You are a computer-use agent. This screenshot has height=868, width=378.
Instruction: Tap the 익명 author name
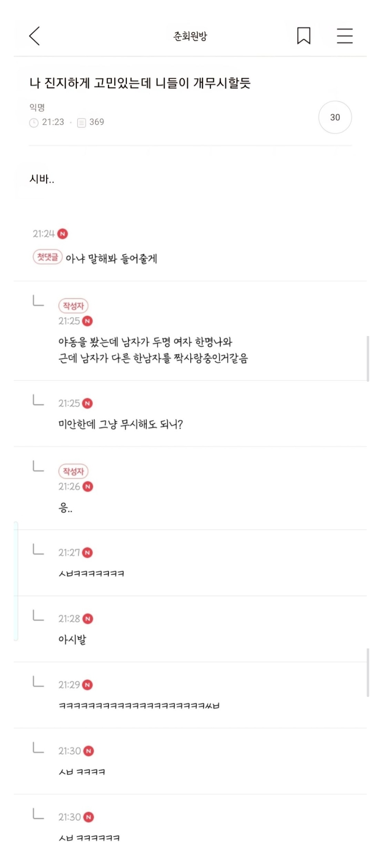37,107
